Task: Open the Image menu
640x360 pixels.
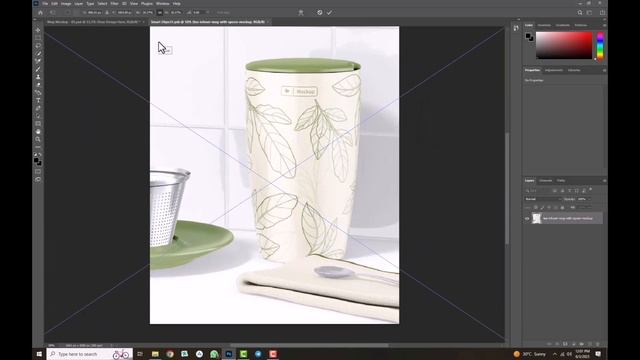Action: tap(66, 4)
